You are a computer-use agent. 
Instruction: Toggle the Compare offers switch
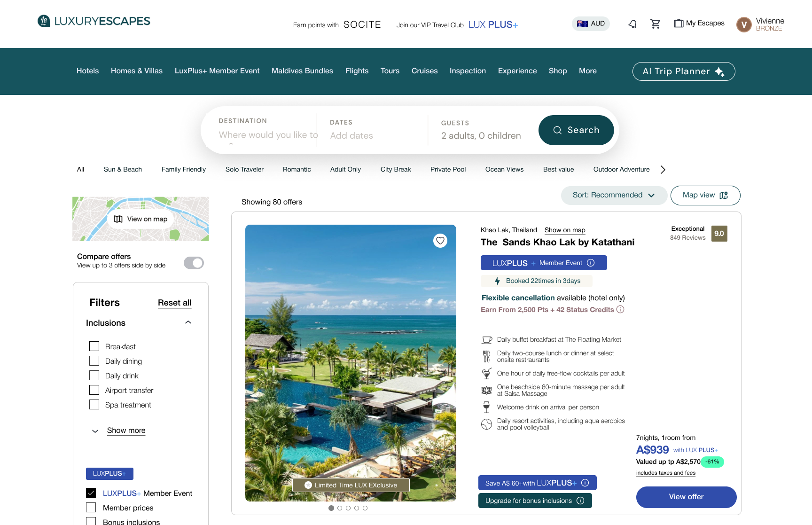point(194,263)
